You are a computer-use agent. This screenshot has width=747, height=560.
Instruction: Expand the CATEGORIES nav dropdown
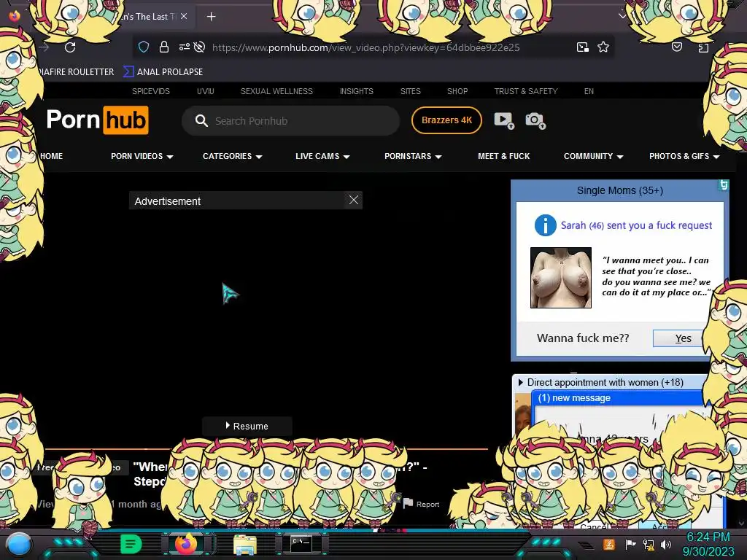point(233,156)
